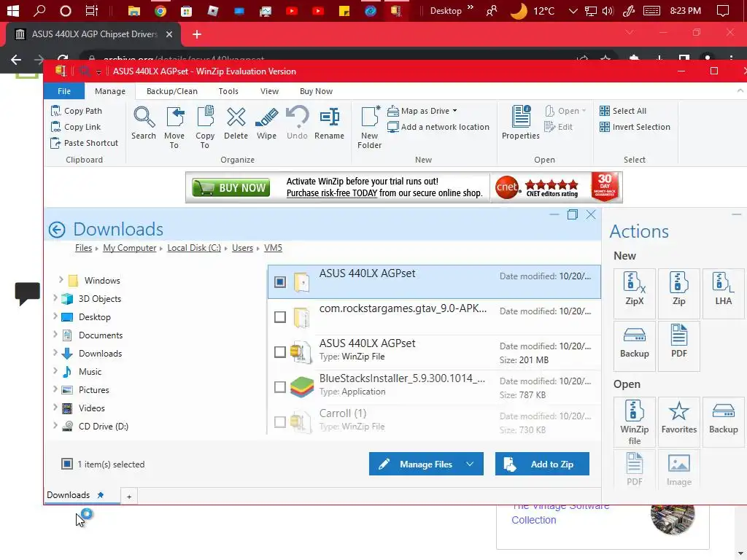The height and width of the screenshot is (560, 747).
Task: Open File Explorer from taskbar
Action: pos(134,11)
